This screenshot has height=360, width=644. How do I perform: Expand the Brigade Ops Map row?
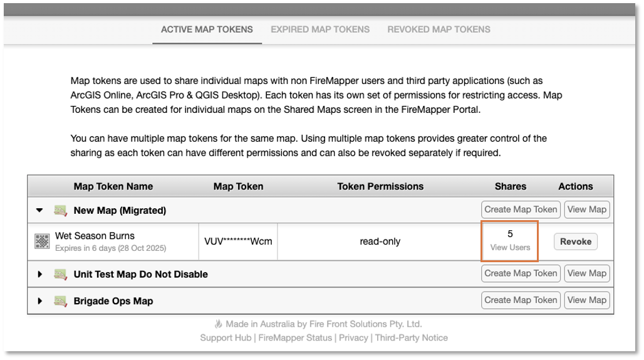click(40, 301)
